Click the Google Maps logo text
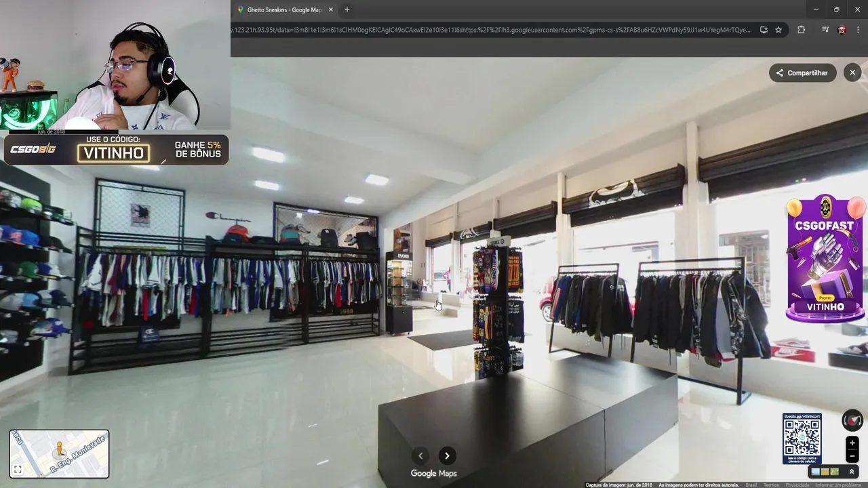This screenshot has height=488, width=868. 434,474
